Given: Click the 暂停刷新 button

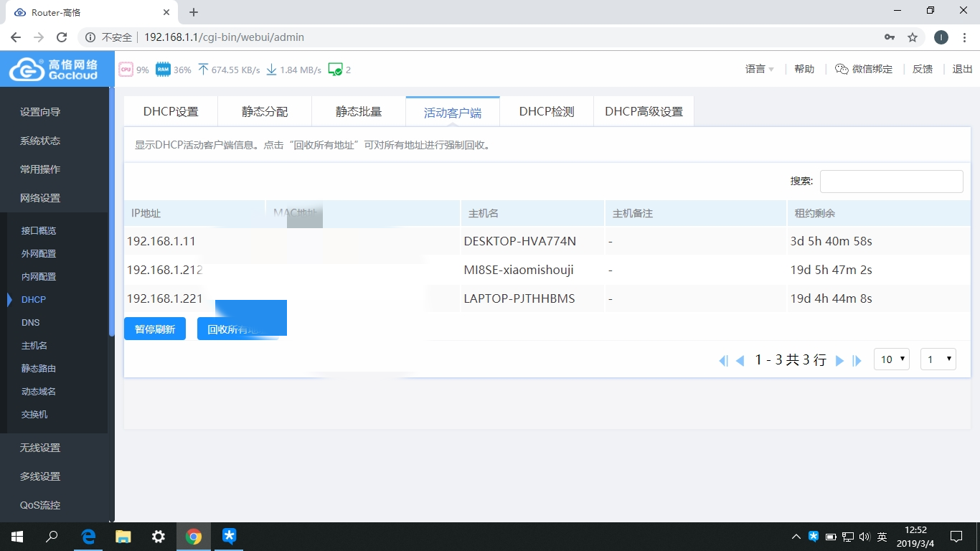Looking at the screenshot, I should click(155, 329).
